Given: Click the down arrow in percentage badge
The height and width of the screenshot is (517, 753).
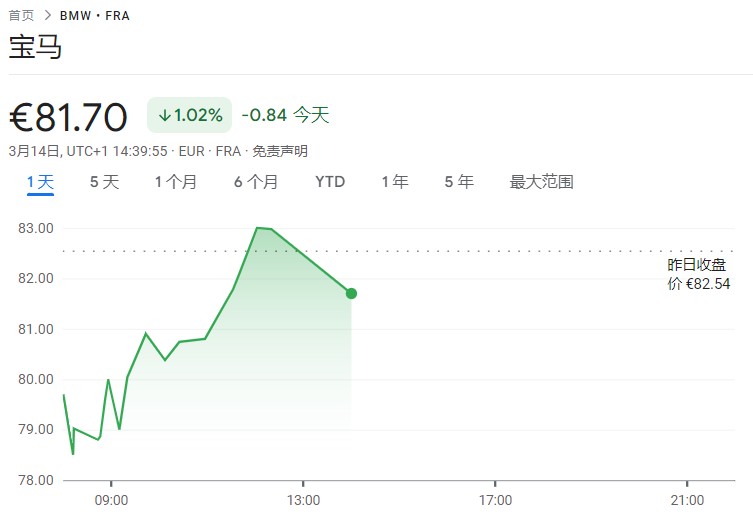Looking at the screenshot, I should [165, 115].
